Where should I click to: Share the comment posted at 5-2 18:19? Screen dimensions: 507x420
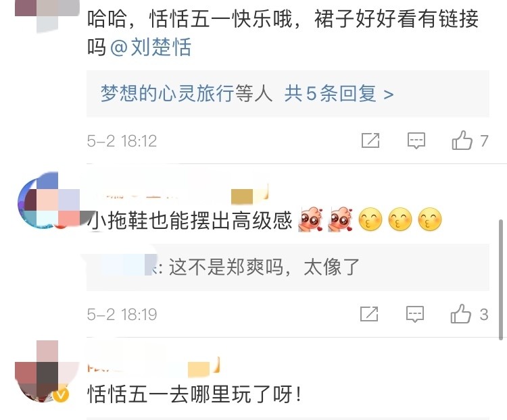369,314
